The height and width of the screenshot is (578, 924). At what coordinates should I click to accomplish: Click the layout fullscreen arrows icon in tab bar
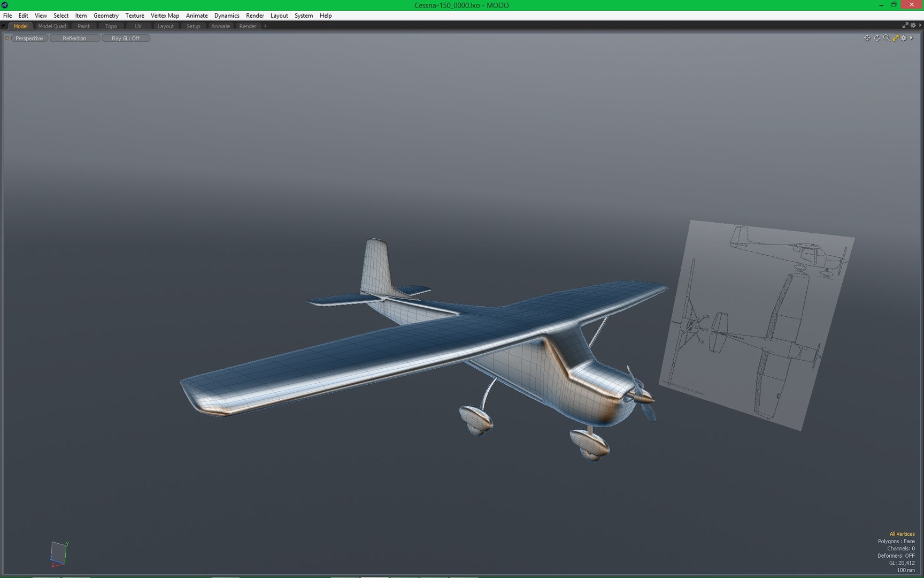coord(905,26)
